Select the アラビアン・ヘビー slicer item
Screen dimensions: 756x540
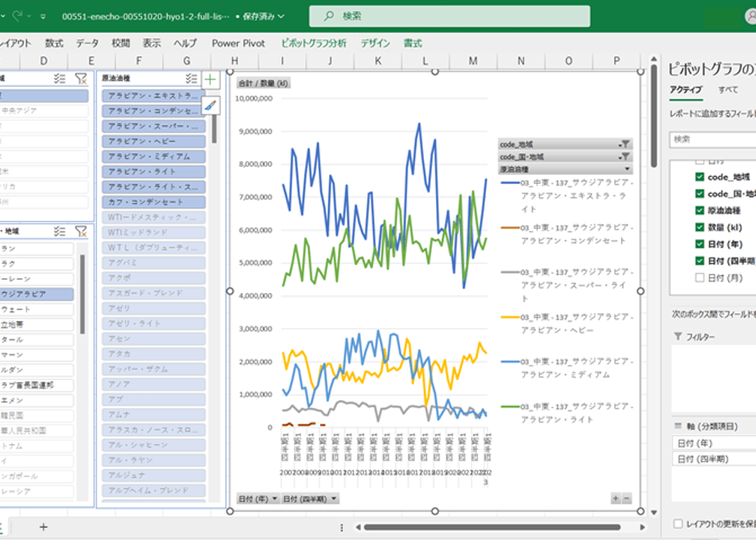[154, 142]
